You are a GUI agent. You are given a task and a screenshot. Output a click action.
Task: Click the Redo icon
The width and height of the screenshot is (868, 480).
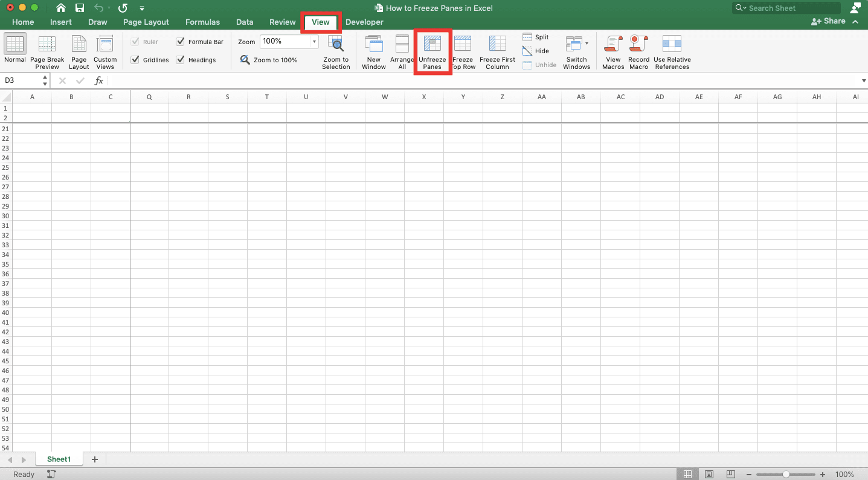click(x=123, y=8)
